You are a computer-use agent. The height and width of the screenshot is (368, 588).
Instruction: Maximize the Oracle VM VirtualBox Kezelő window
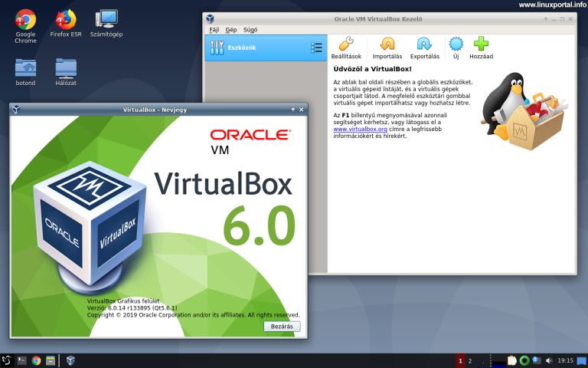pyautogui.click(x=562, y=18)
